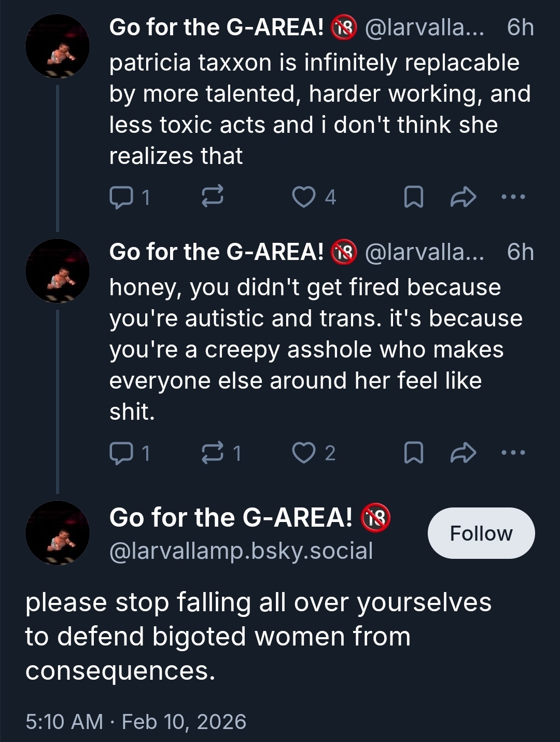View the main post's author avatar
The width and height of the screenshot is (560, 742).
[58, 533]
